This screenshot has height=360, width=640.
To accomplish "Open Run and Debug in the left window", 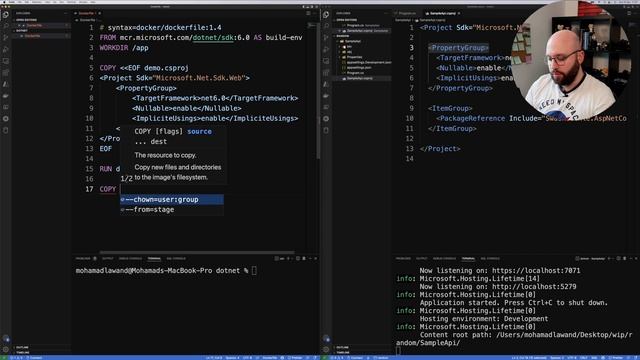I will [x=6, y=49].
